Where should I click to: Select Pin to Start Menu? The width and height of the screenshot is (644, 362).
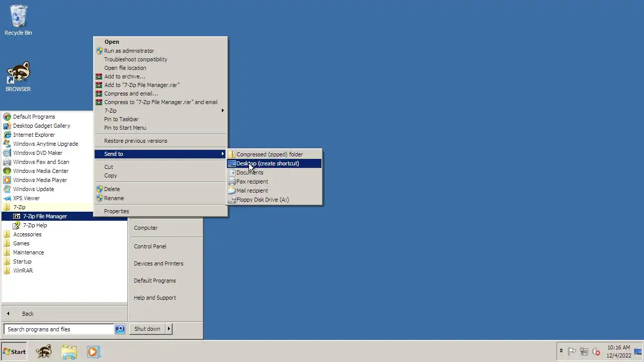pos(160,128)
